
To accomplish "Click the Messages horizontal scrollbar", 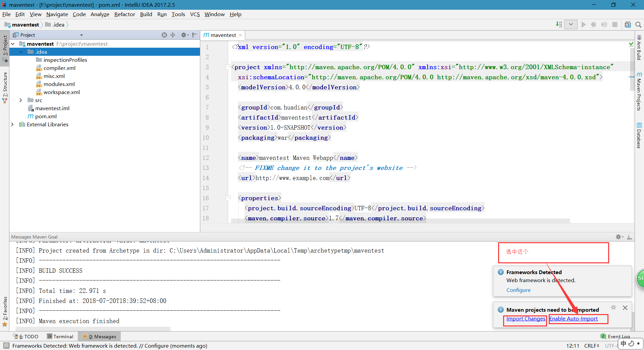I will coord(93,329).
